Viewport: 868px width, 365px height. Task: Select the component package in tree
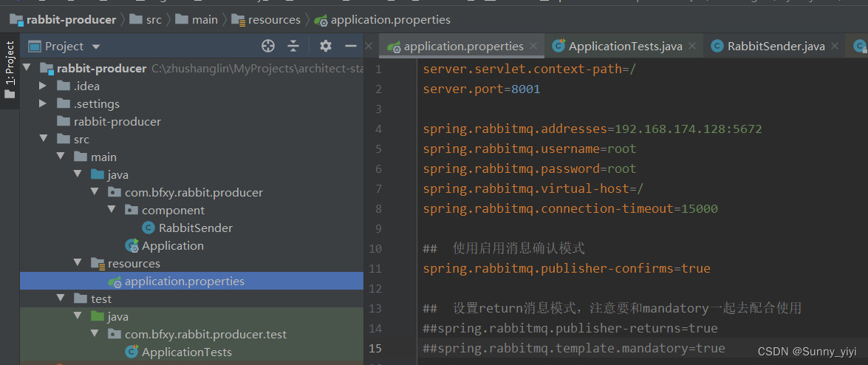coord(173,211)
